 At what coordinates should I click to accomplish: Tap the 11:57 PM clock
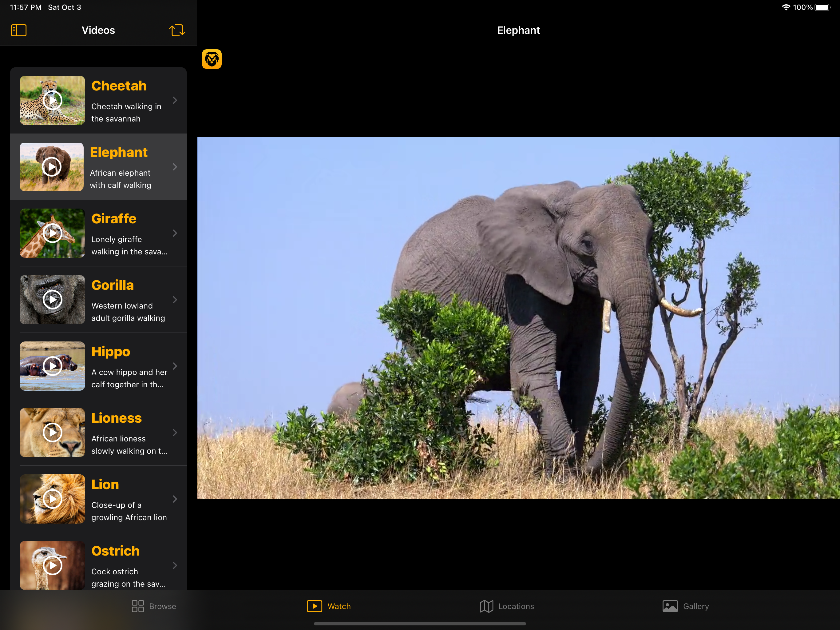[x=26, y=7]
